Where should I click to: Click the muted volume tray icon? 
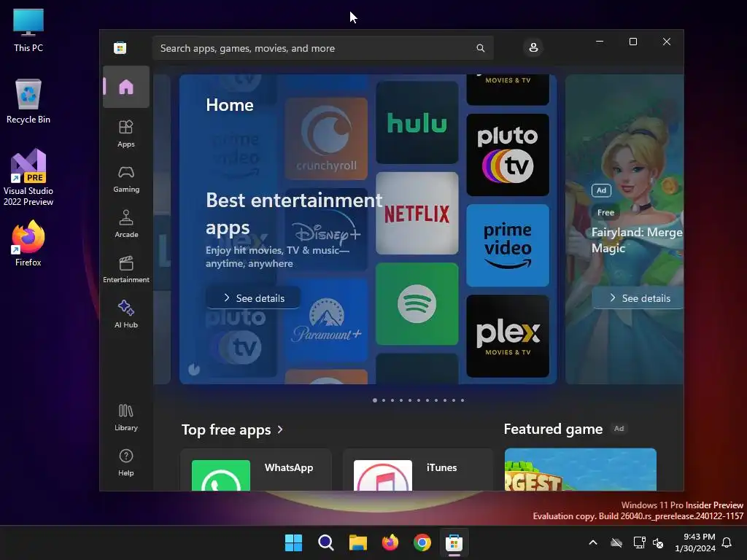(x=659, y=542)
